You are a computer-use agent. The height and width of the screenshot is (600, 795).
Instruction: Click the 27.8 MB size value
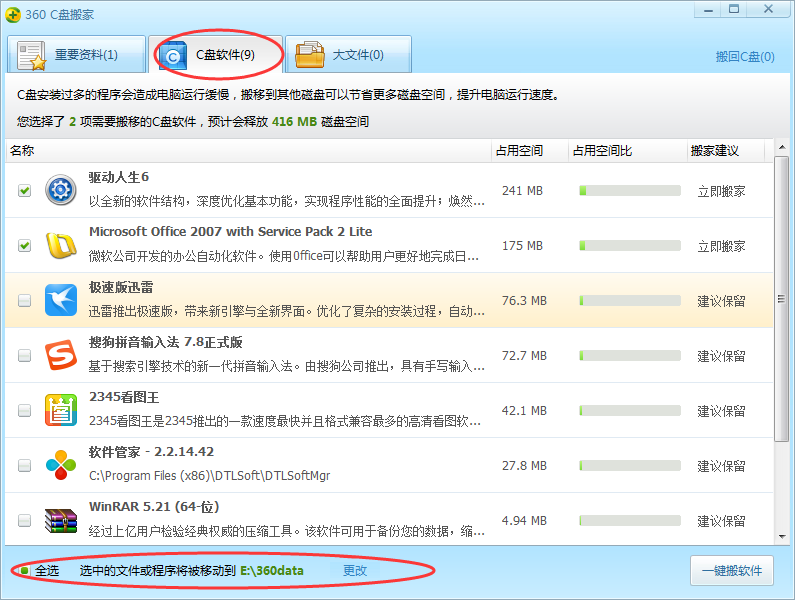click(524, 465)
